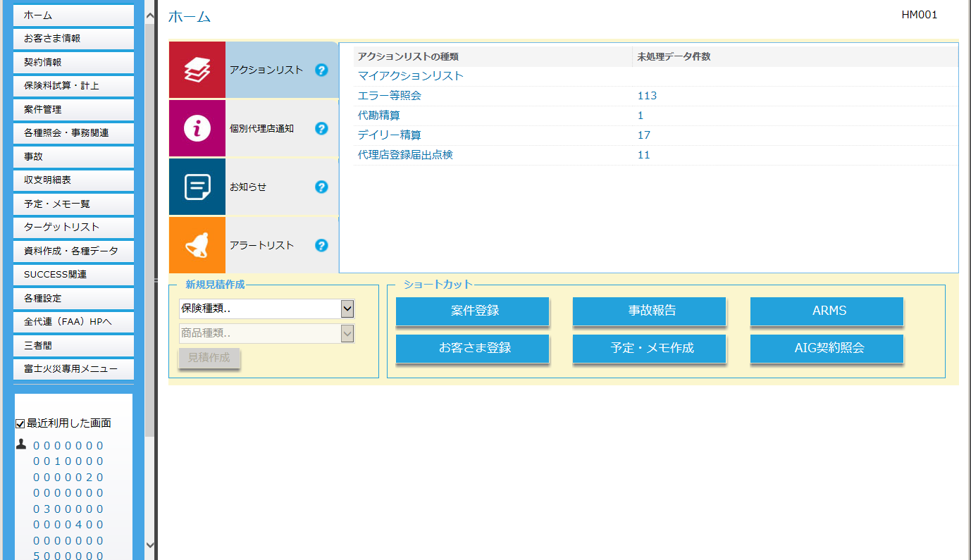Click the 案件登録 shortcut button

472,311
